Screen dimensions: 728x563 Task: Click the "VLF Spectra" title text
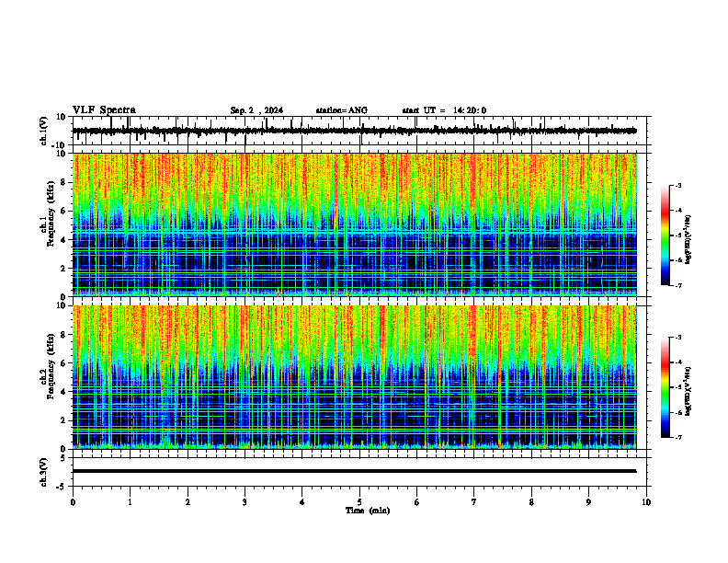[104, 110]
